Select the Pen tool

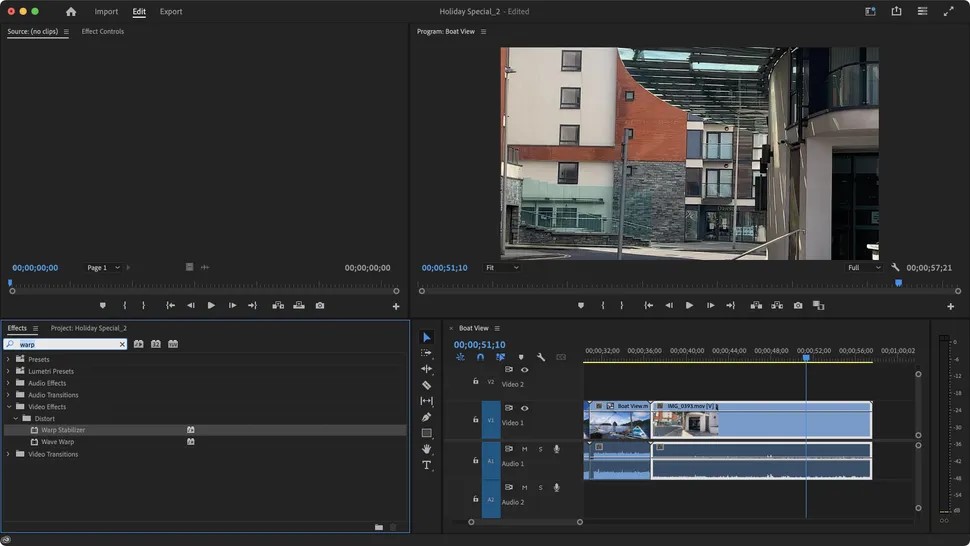pyautogui.click(x=426, y=417)
